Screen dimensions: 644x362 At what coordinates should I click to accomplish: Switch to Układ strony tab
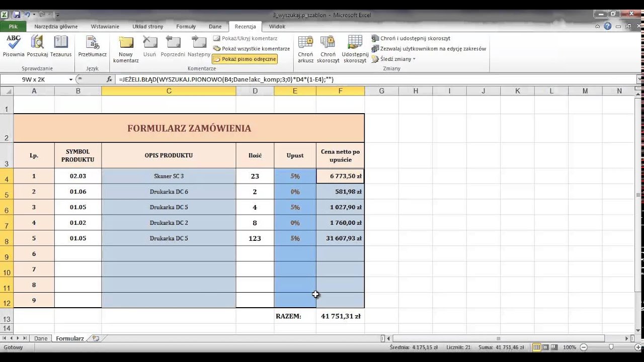pyautogui.click(x=148, y=27)
